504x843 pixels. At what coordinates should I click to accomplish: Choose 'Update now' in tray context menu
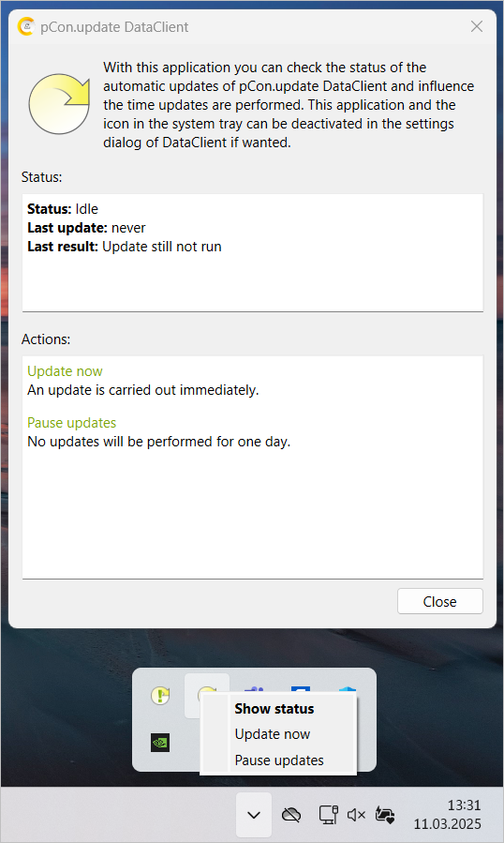pyautogui.click(x=273, y=734)
